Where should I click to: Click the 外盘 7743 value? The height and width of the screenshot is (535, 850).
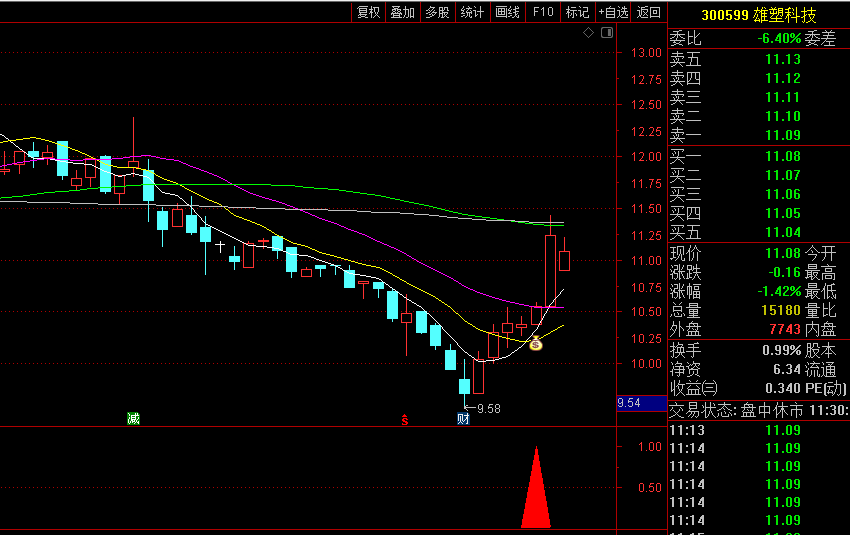[x=784, y=329]
